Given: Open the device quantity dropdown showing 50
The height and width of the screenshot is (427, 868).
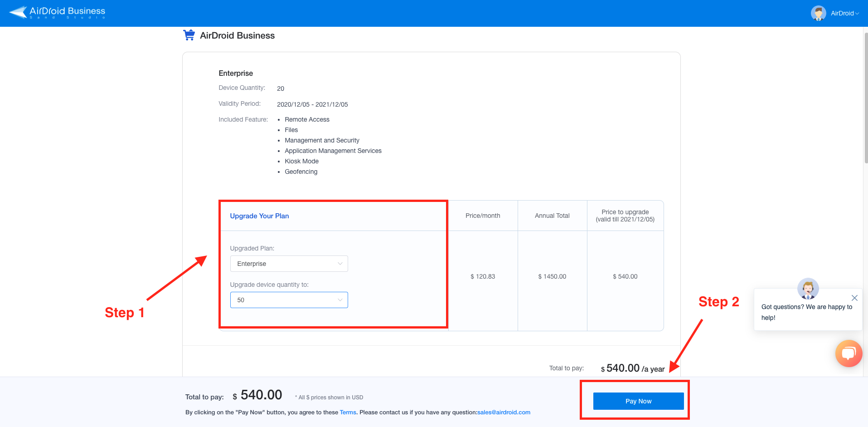Looking at the screenshot, I should point(289,300).
